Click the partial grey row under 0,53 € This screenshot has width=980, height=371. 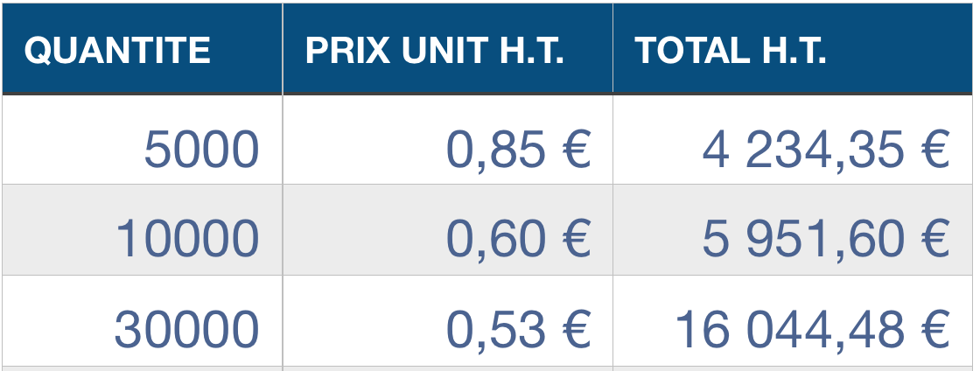click(x=447, y=368)
